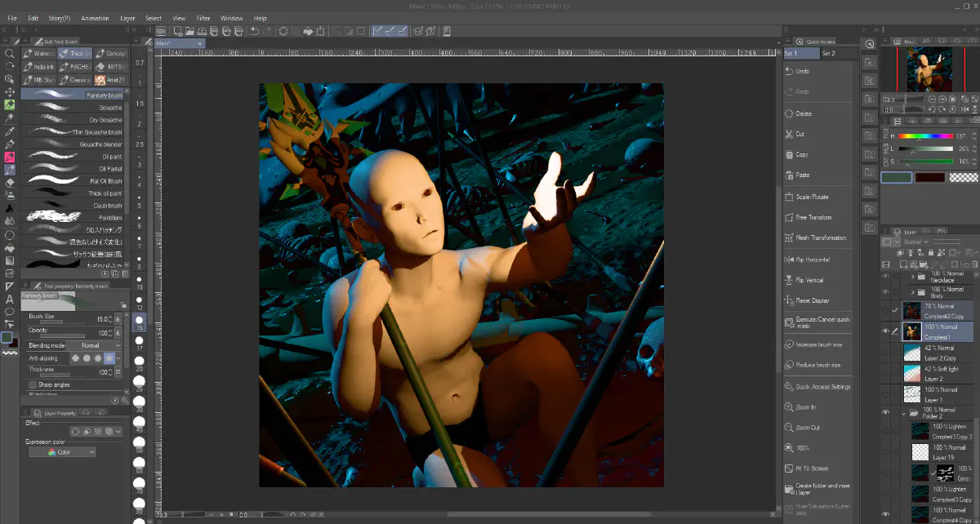Hide the Comptest1 layer

pyautogui.click(x=886, y=331)
